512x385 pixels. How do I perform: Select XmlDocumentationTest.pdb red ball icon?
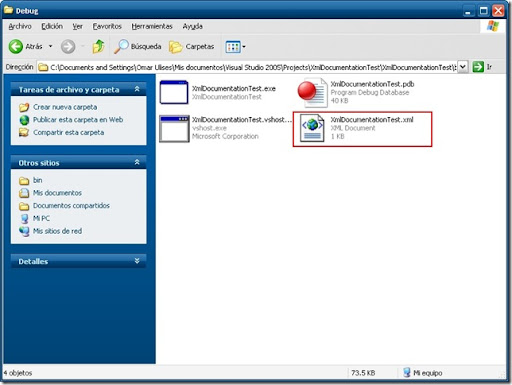[x=312, y=92]
